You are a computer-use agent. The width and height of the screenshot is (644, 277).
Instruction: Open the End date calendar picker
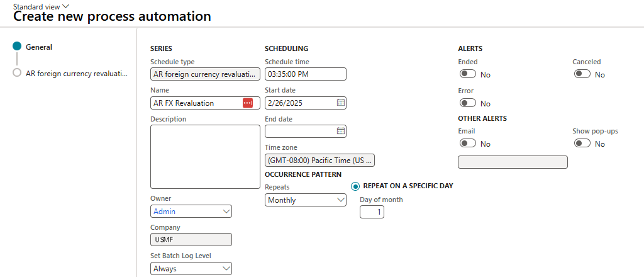(x=340, y=131)
